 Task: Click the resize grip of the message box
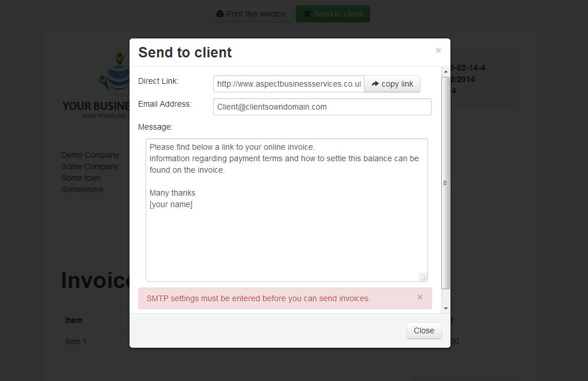coord(424,277)
